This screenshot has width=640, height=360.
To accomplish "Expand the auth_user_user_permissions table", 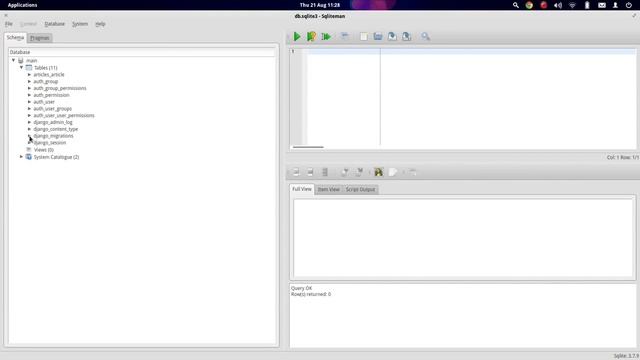I will tap(29, 116).
